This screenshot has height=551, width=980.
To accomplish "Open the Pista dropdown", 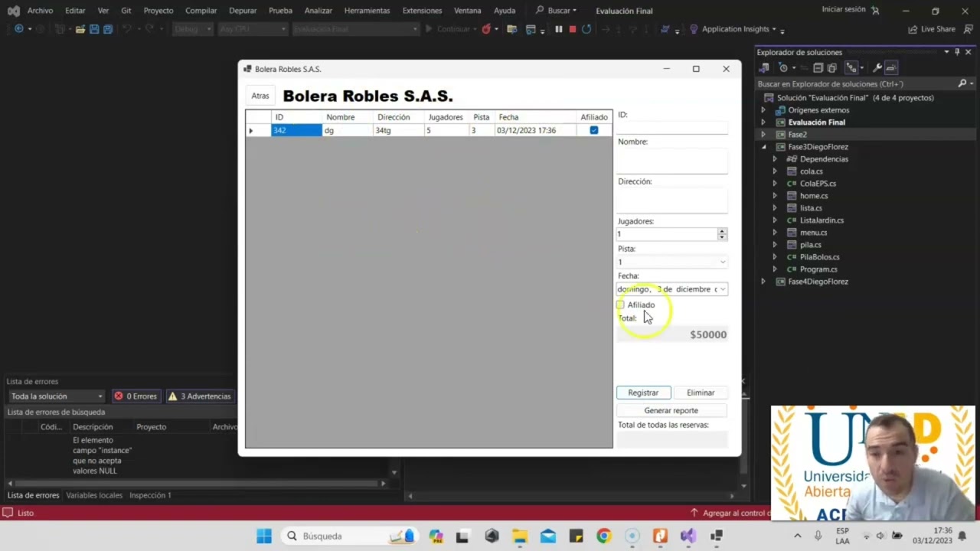I will pos(722,262).
